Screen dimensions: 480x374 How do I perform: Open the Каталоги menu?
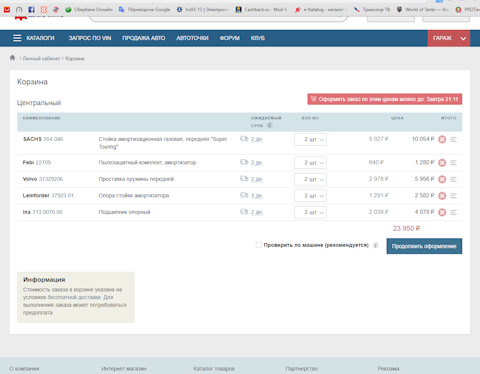(40, 38)
